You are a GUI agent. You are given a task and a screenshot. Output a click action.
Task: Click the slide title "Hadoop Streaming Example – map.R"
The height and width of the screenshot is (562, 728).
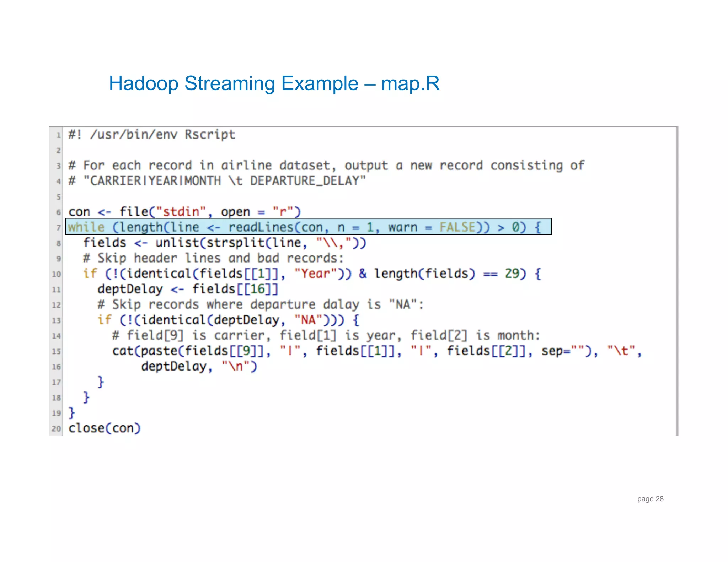274,84
